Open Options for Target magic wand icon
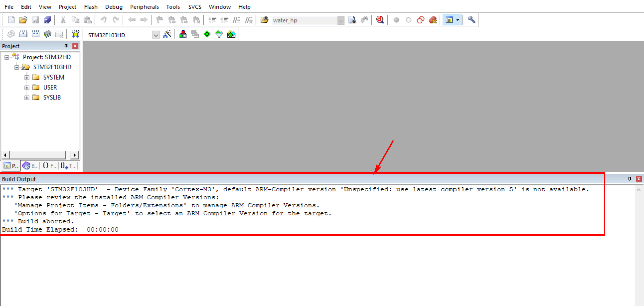The height and width of the screenshot is (306, 644). (167, 34)
